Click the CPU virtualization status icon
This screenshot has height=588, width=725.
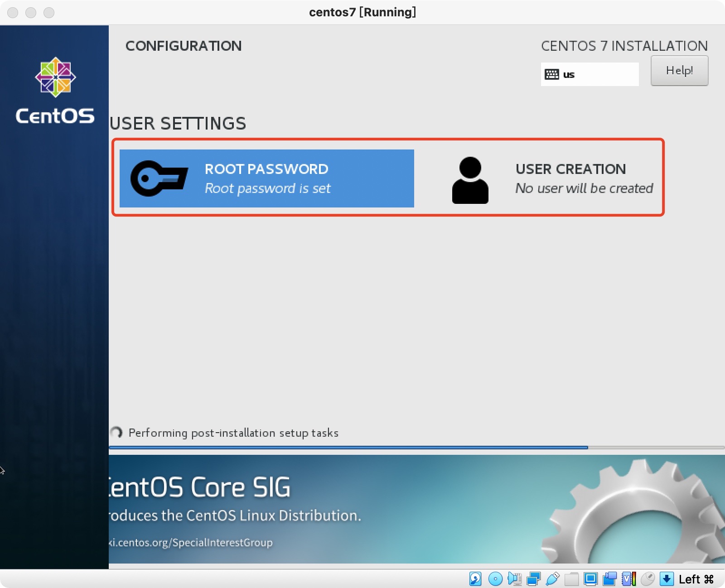628,578
